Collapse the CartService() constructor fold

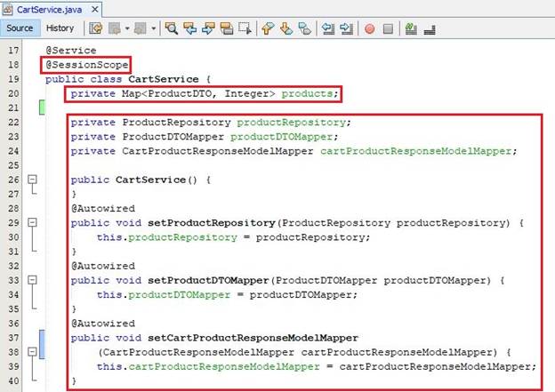(x=32, y=180)
